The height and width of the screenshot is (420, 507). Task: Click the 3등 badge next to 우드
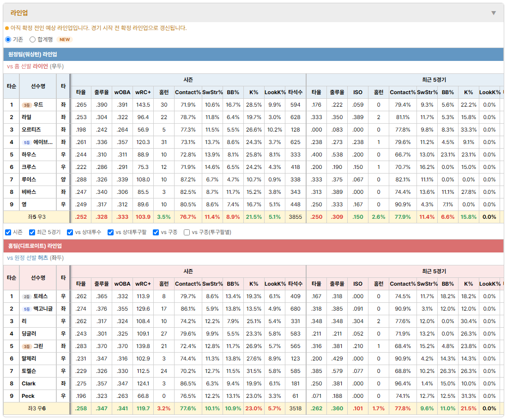26,105
